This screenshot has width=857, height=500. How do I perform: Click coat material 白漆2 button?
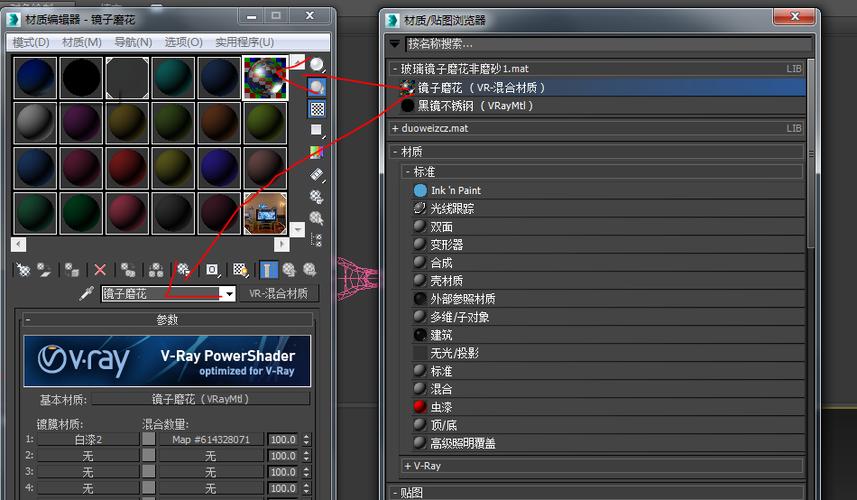[x=88, y=439]
